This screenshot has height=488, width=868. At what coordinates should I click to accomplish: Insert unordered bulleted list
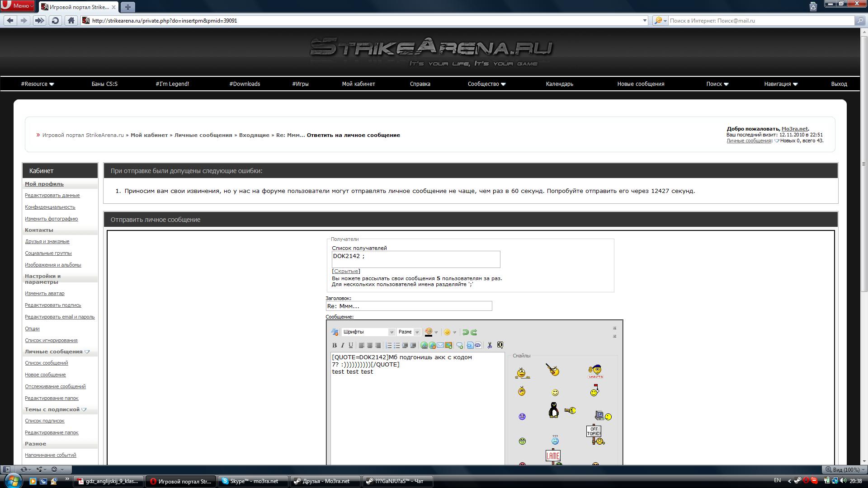pyautogui.click(x=396, y=345)
